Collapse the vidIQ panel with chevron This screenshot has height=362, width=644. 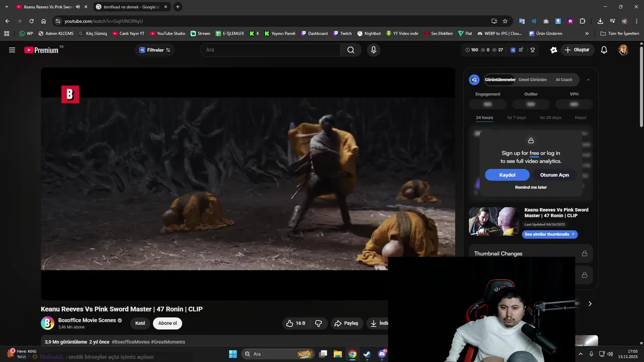coord(588,79)
